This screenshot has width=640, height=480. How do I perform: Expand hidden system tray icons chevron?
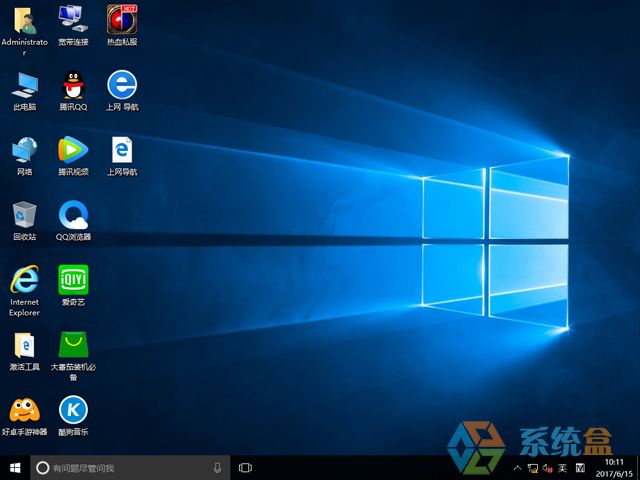517,468
